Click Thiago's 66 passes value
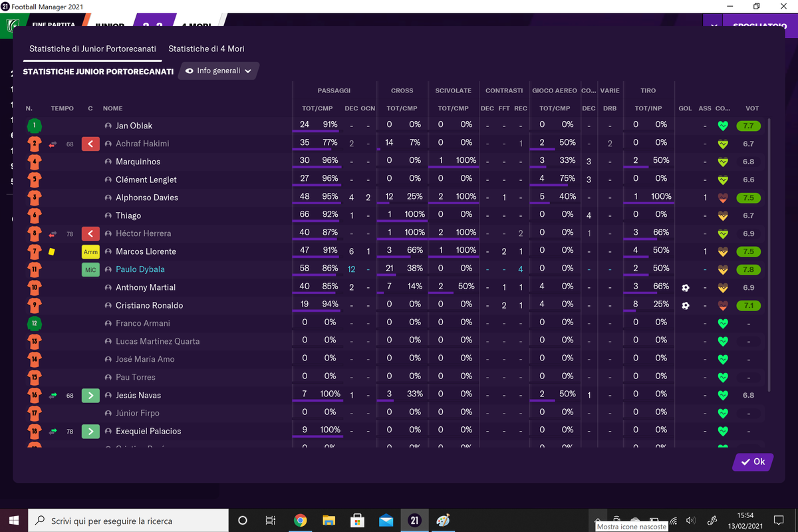Screen dimensions: 798x532 pyautogui.click(x=305, y=215)
